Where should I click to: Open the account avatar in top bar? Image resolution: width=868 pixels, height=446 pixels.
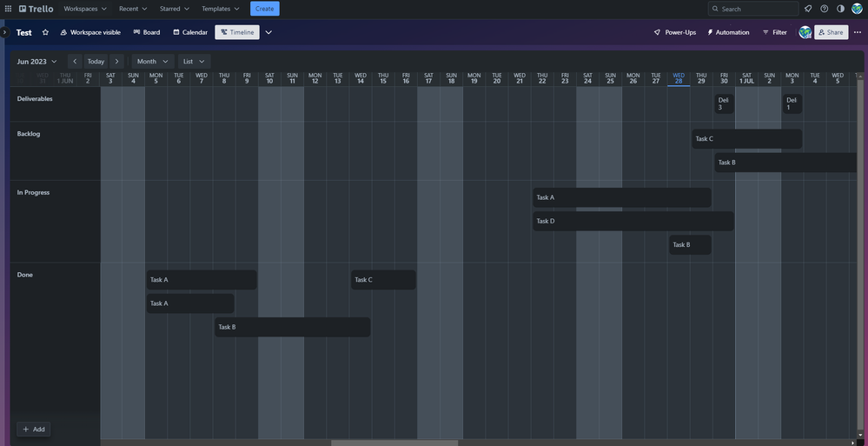(x=857, y=9)
